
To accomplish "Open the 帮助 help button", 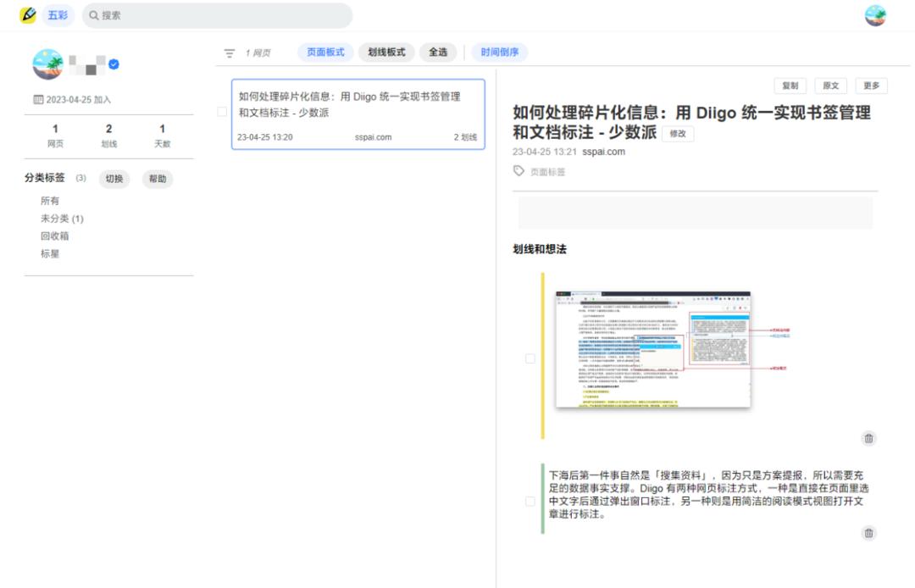I will (158, 179).
